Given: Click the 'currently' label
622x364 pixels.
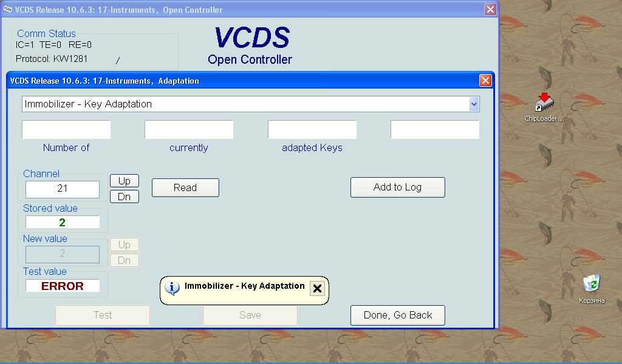Looking at the screenshot, I should pos(189,148).
